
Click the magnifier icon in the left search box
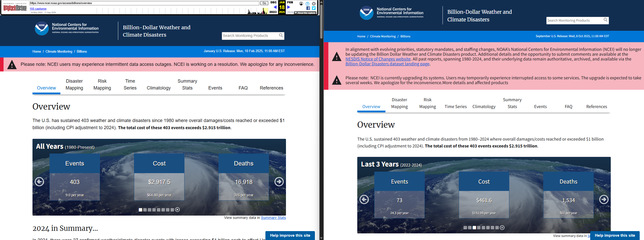pyautogui.click(x=281, y=36)
